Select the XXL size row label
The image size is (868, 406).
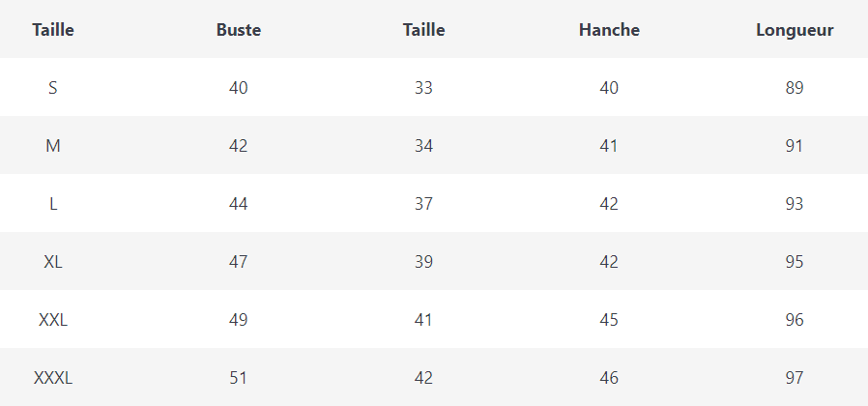[x=53, y=320]
